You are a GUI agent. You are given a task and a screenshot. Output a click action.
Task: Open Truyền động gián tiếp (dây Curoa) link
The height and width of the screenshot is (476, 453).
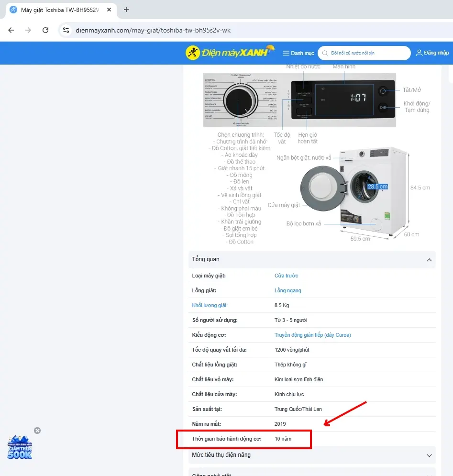[313, 335]
